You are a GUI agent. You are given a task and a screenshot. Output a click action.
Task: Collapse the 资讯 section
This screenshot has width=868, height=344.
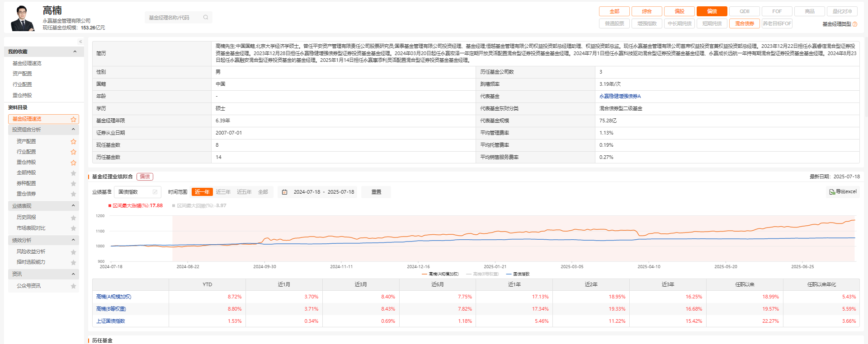point(73,274)
